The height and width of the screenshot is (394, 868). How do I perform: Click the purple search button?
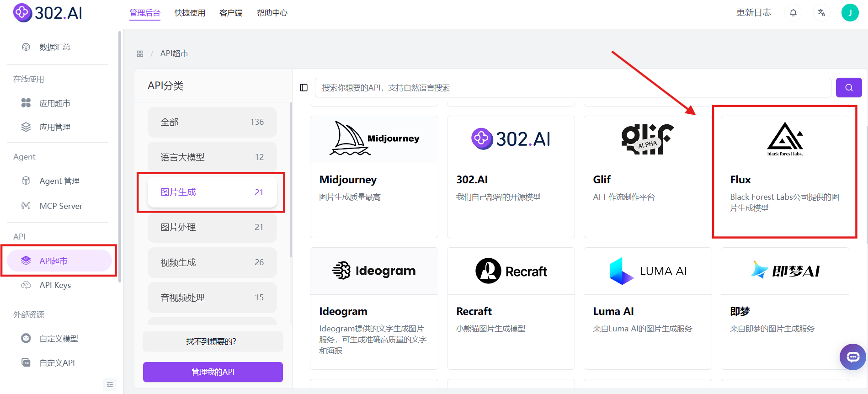click(x=849, y=88)
